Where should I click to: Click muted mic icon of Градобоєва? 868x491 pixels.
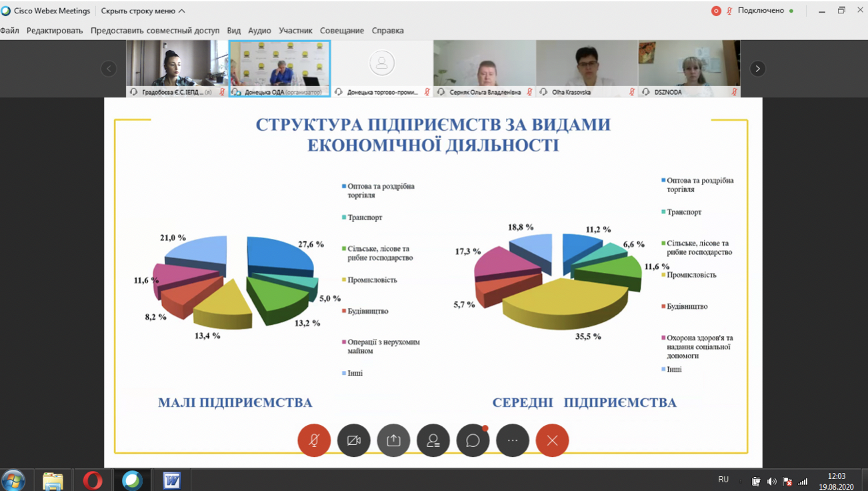[x=223, y=92]
